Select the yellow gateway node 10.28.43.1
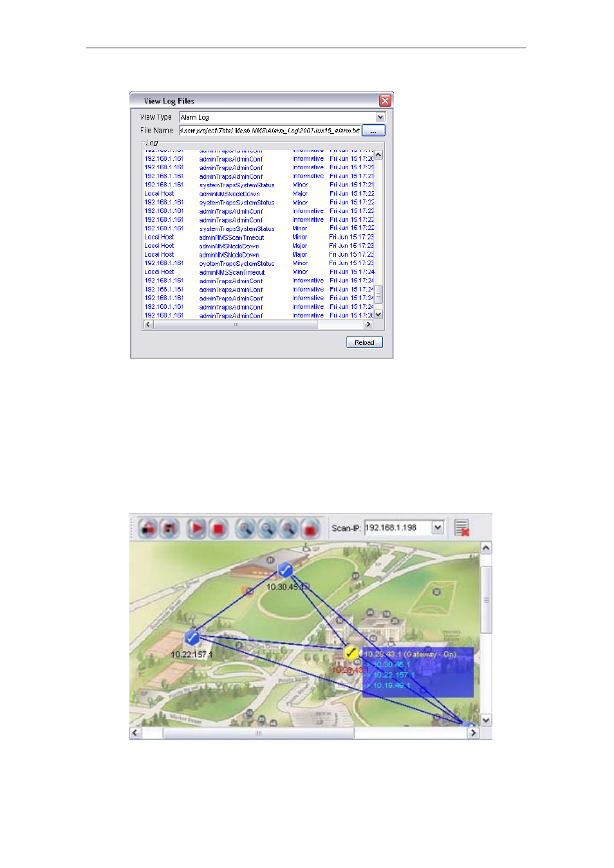The image size is (614, 868). pyautogui.click(x=351, y=652)
